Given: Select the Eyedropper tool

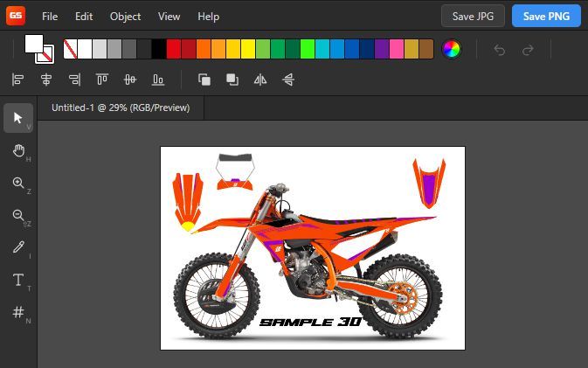Looking at the screenshot, I should [x=18, y=247].
